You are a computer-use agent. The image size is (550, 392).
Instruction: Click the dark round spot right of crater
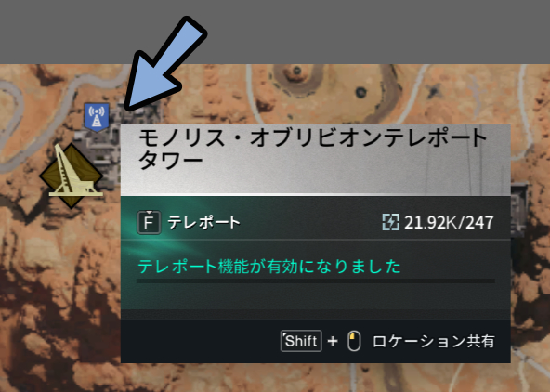360,93
